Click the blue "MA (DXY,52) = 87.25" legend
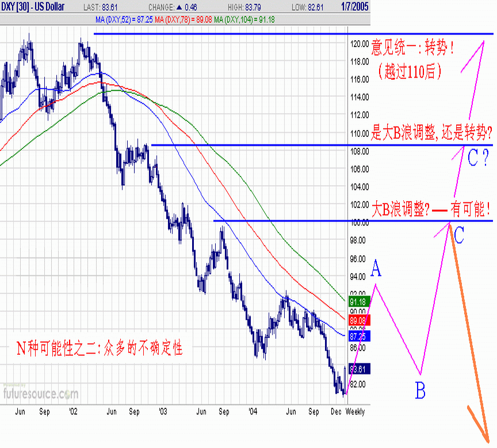The height and width of the screenshot is (448, 497). (x=124, y=20)
